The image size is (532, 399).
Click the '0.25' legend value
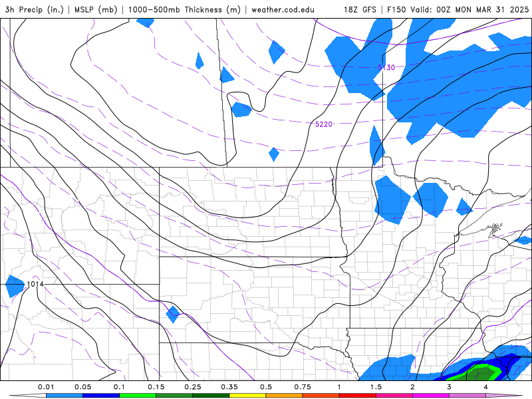click(193, 387)
